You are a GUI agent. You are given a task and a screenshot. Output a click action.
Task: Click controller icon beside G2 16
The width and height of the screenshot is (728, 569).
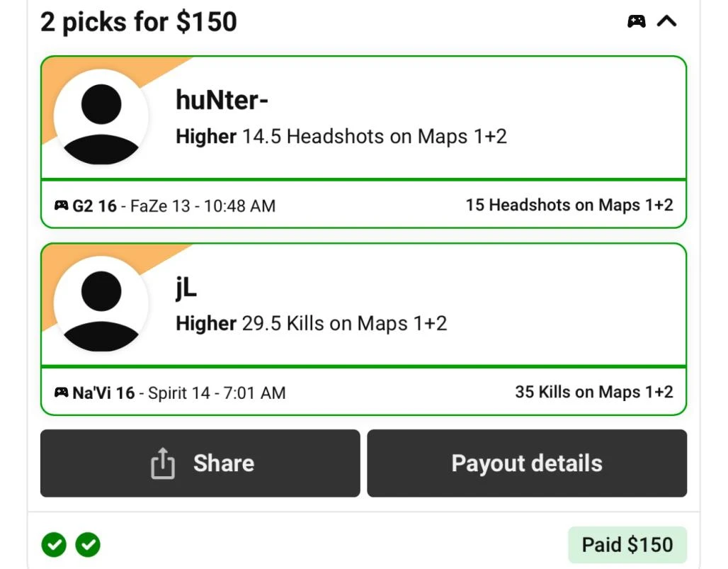(61, 205)
